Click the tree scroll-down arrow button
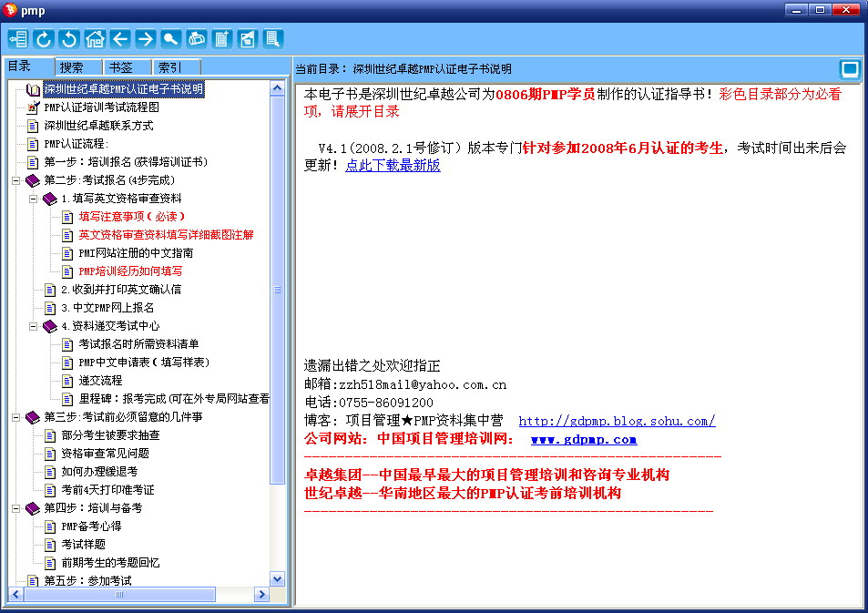 277,579
